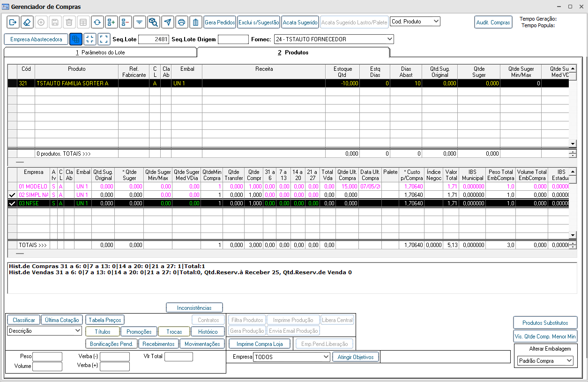The image size is (588, 382).
Task: Toggle checkmark on 02 SIMPL NA row
Action: point(12,195)
